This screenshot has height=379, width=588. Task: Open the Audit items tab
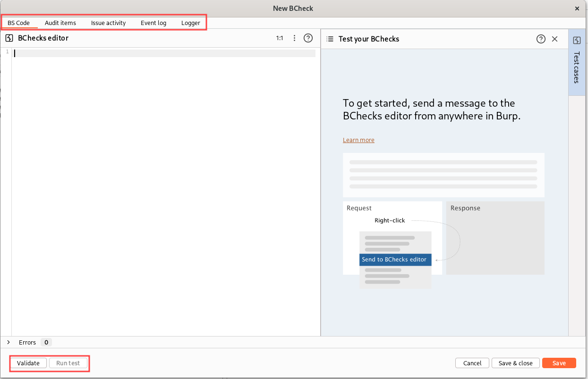coord(60,23)
